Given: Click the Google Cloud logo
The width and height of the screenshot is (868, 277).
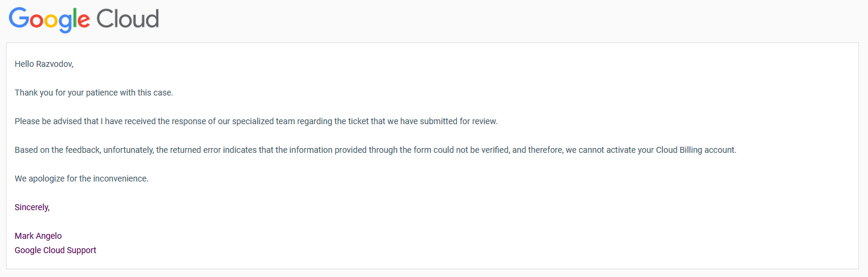Looking at the screenshot, I should pos(84,20).
